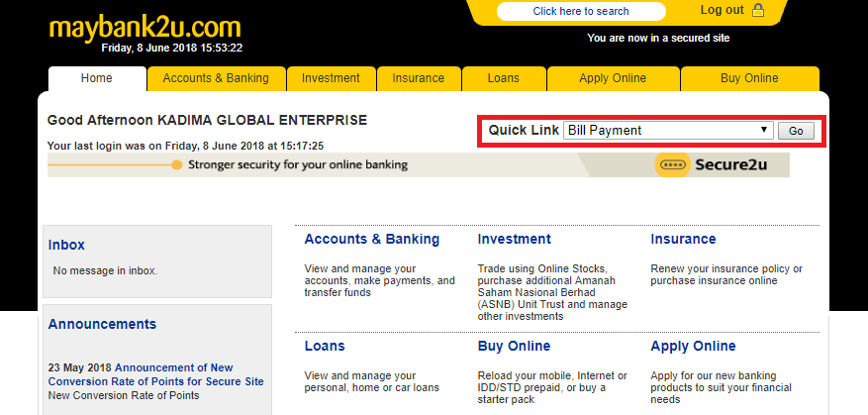Select the Investment tab
The image size is (868, 415).
(x=331, y=78)
